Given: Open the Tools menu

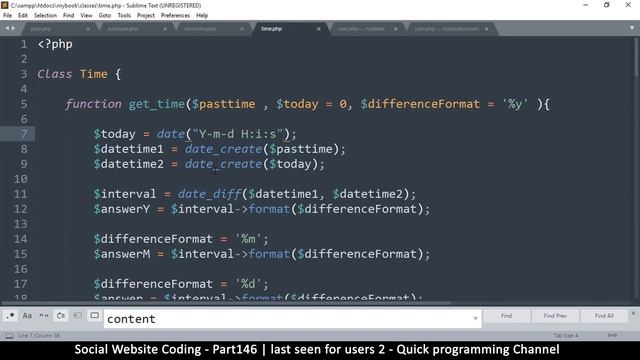Looking at the screenshot, I should click(x=124, y=16).
